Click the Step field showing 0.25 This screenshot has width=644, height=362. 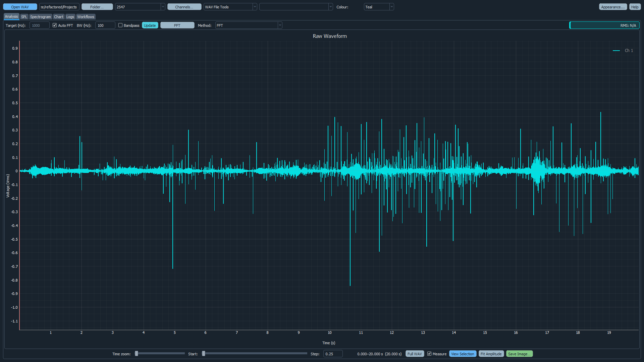point(333,354)
